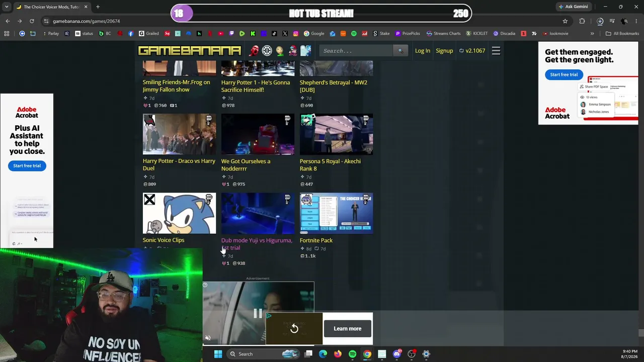Open the lookmovie bookmark
644x362 pixels.
click(555, 34)
